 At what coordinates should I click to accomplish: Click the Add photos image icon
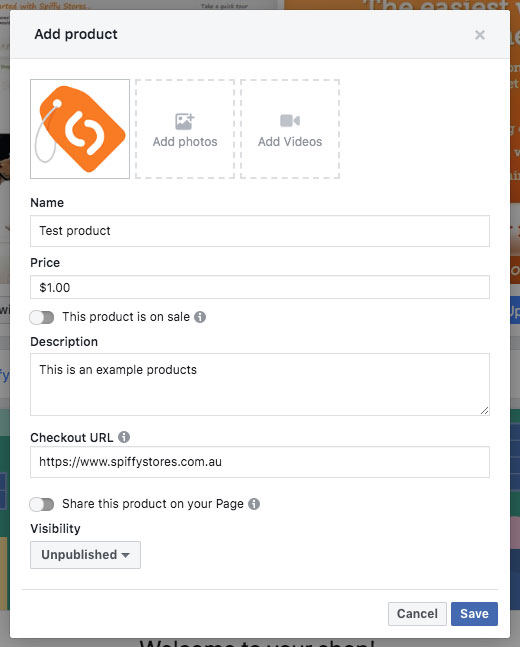point(184,121)
